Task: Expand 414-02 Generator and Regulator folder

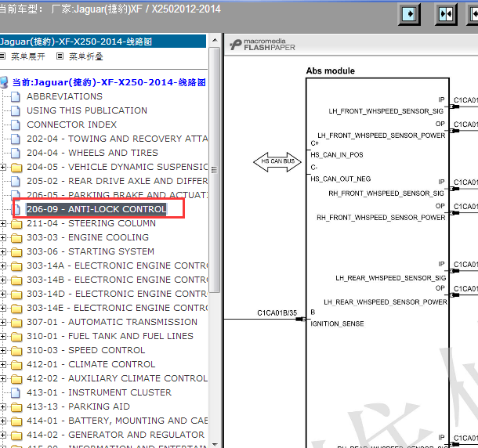Action: click(3, 435)
